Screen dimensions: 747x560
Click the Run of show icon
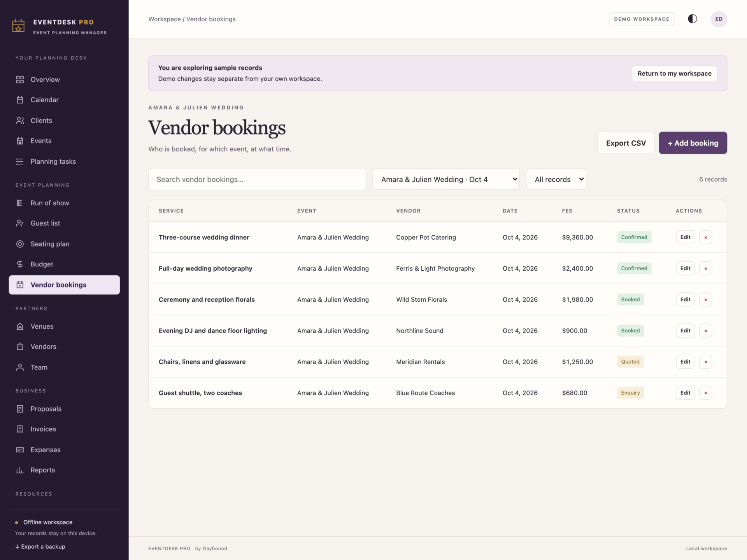(20, 203)
